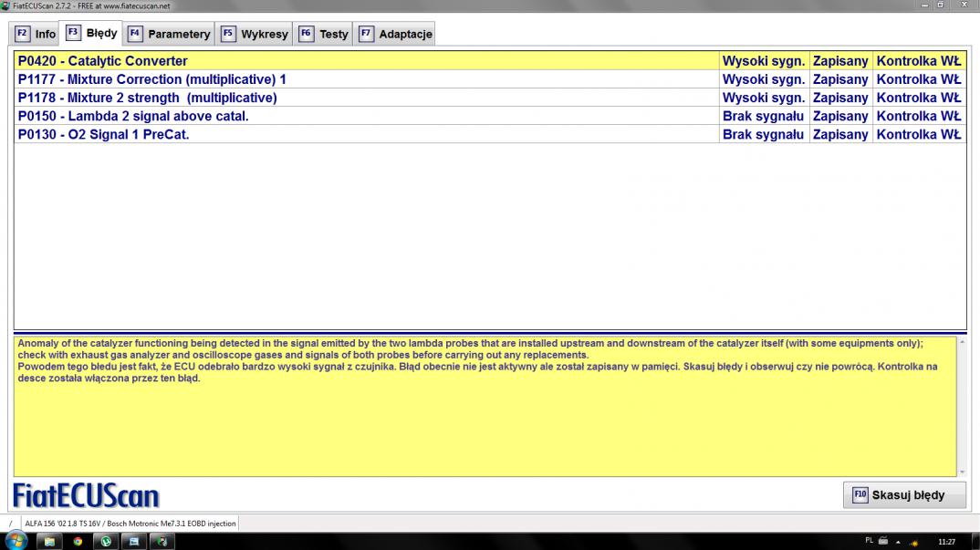Screen dimensions: 980x550
Task: Click the F3 key icon on Błędy tab
Action: [x=73, y=32]
